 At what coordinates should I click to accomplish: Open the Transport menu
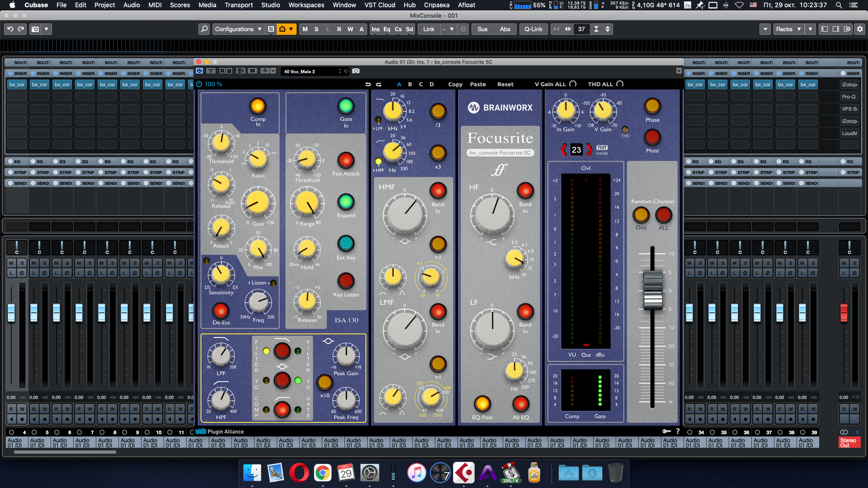(x=238, y=5)
